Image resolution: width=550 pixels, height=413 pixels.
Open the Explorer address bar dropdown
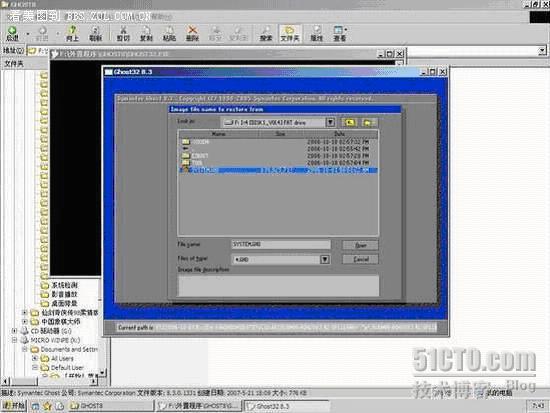point(542,51)
